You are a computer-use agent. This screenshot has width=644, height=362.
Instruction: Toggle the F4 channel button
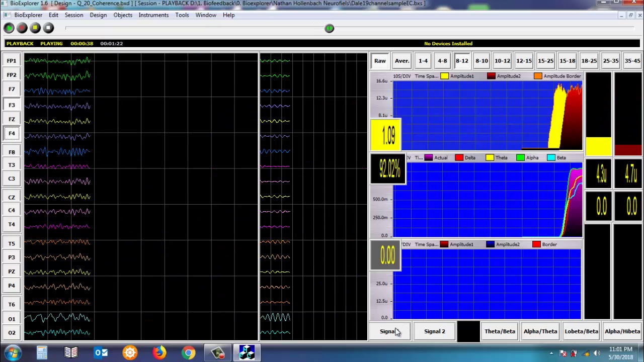(12, 133)
